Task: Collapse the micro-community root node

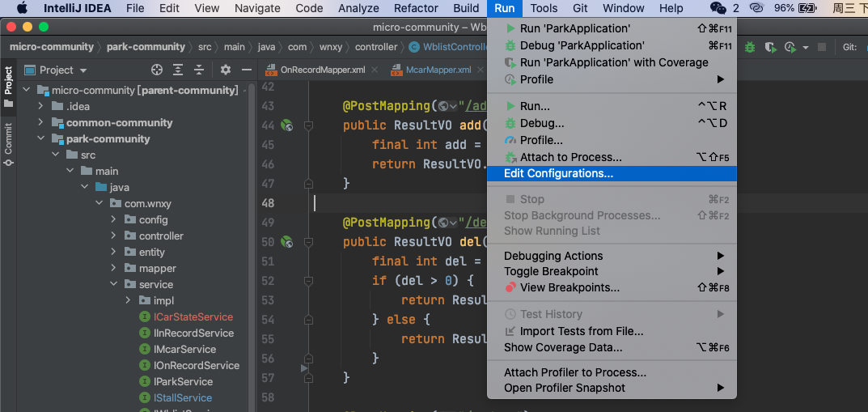Action: click(x=26, y=90)
